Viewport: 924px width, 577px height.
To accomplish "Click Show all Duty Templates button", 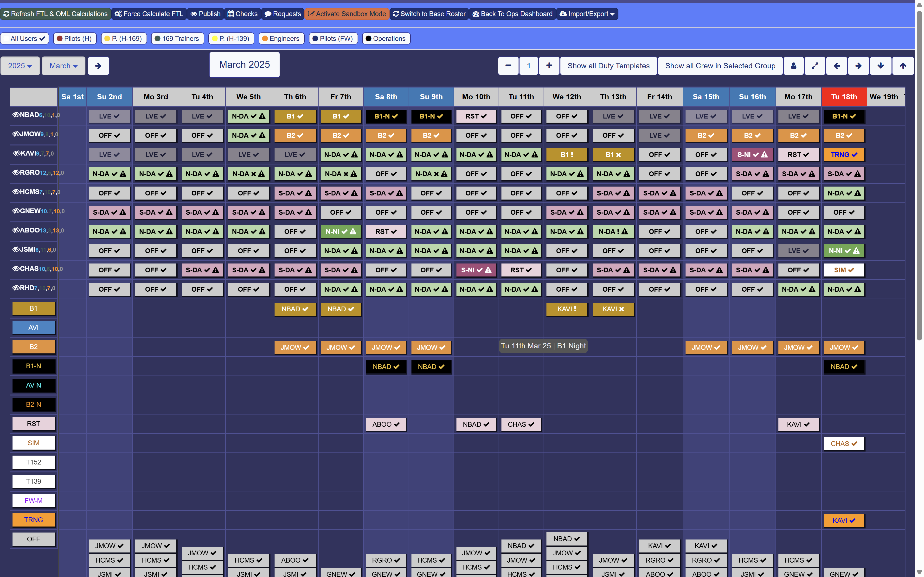I will pos(608,66).
